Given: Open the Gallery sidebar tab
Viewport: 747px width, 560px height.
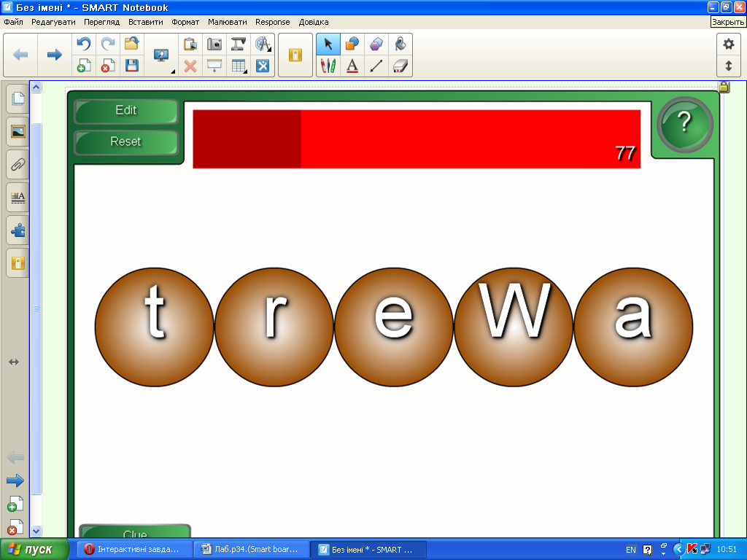Looking at the screenshot, I should click(x=18, y=131).
